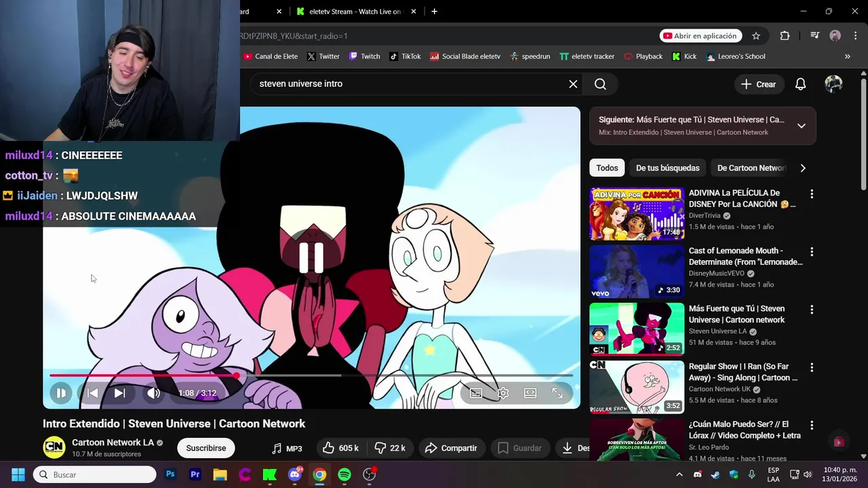The image size is (868, 488).
Task: Open the TikTok bookmark
Action: 405,56
